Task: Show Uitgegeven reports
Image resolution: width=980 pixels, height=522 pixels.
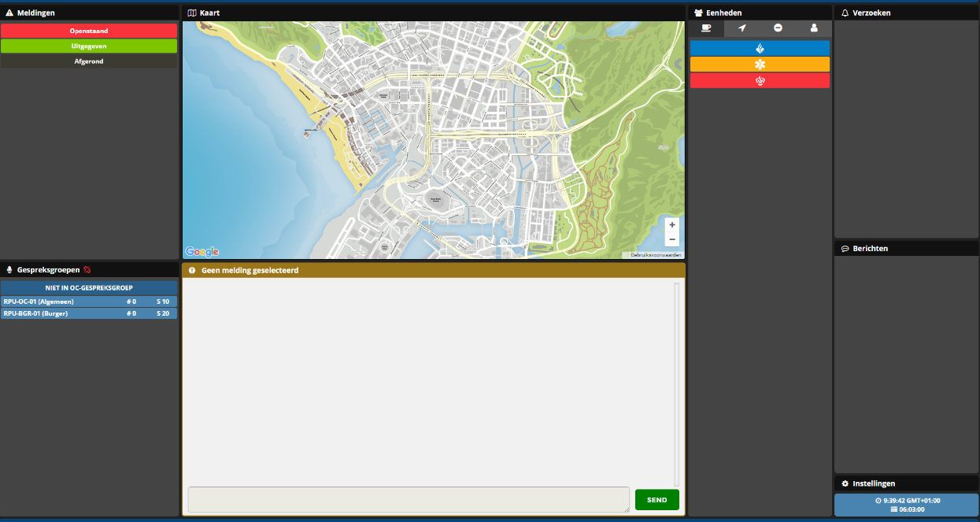Action: (x=89, y=46)
